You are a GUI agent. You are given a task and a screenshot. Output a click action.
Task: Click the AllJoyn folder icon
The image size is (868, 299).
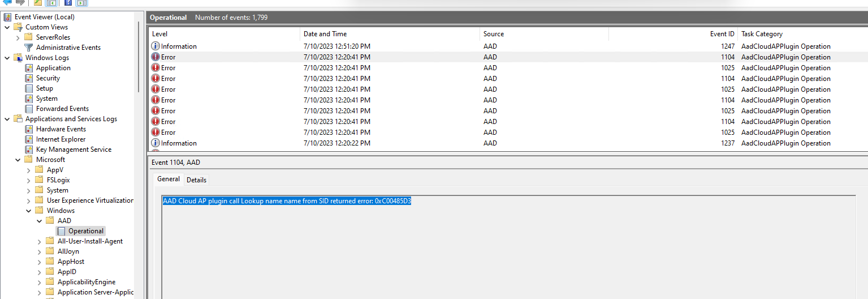coord(50,251)
